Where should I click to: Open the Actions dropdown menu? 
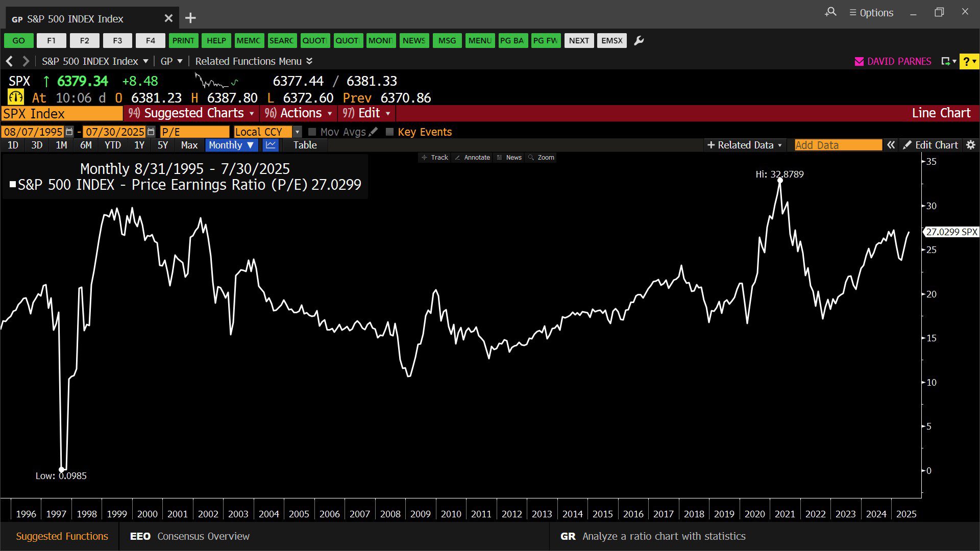click(x=299, y=113)
